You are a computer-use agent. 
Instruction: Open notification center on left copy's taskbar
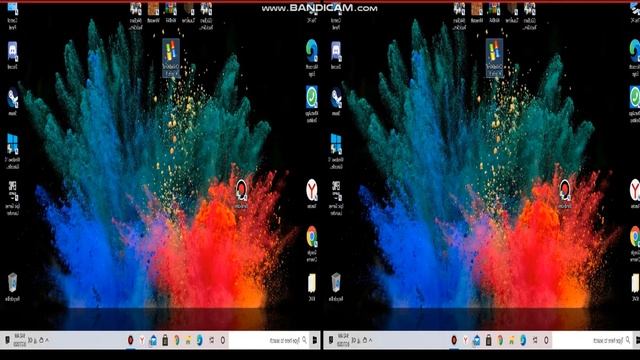(7, 340)
